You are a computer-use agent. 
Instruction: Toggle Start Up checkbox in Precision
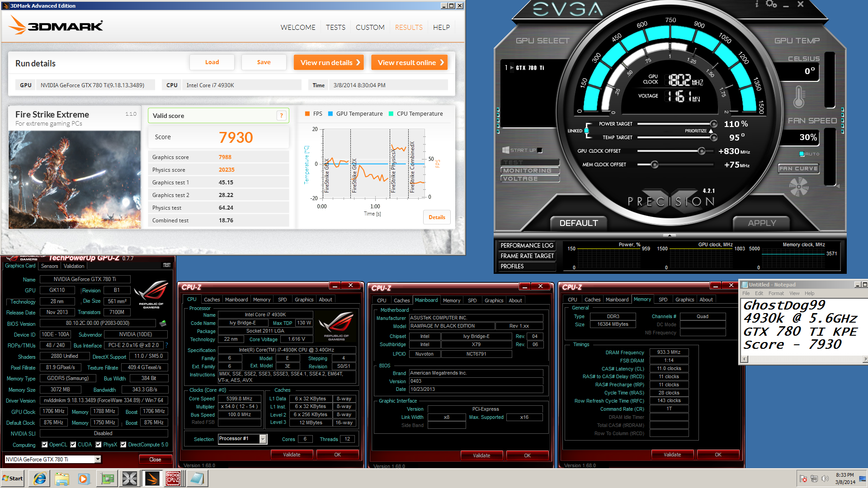point(539,150)
